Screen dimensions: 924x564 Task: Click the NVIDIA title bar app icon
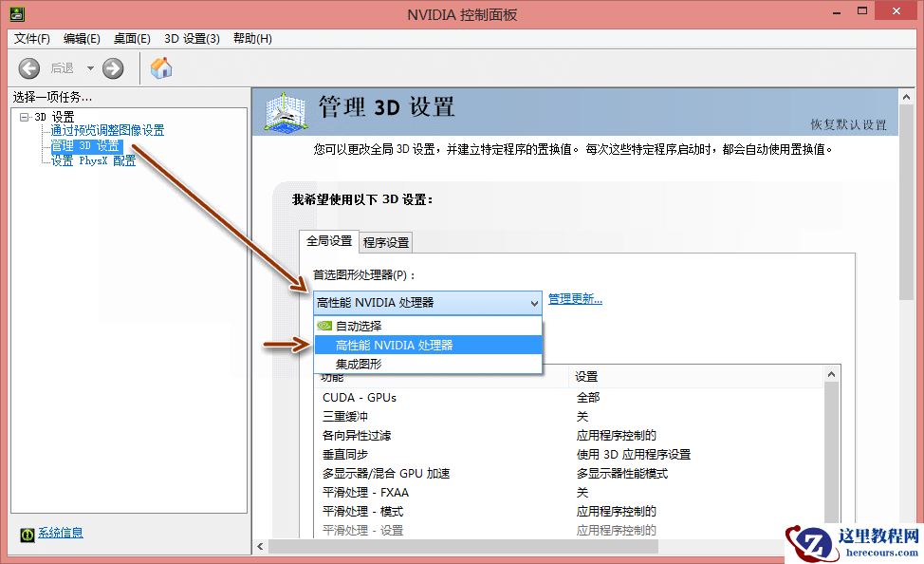pos(17,13)
